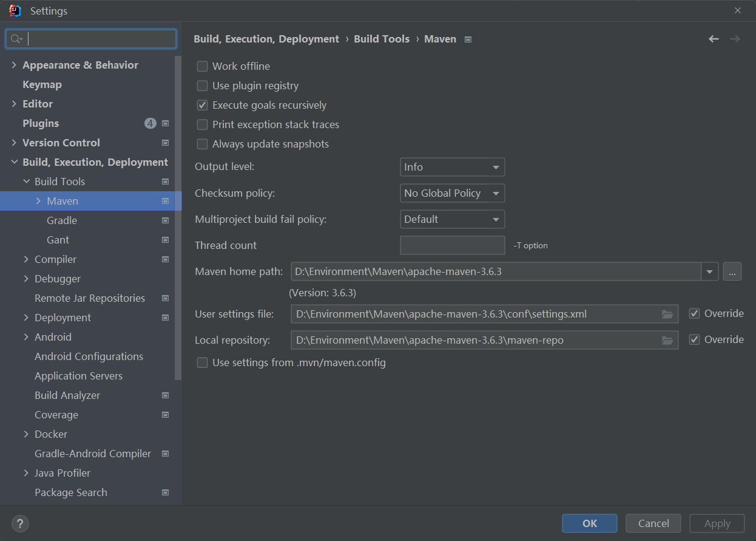Click the project icon beside Package Search row
756x541 pixels.
(x=165, y=492)
